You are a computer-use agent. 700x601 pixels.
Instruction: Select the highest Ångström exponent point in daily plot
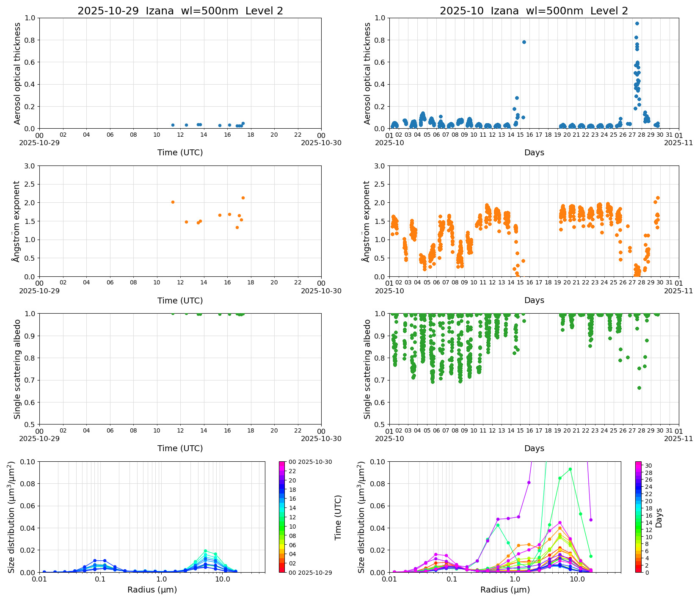tap(243, 198)
